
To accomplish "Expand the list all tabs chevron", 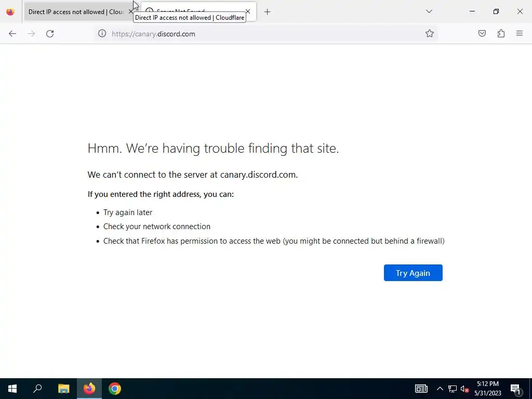I will pyautogui.click(x=429, y=11).
